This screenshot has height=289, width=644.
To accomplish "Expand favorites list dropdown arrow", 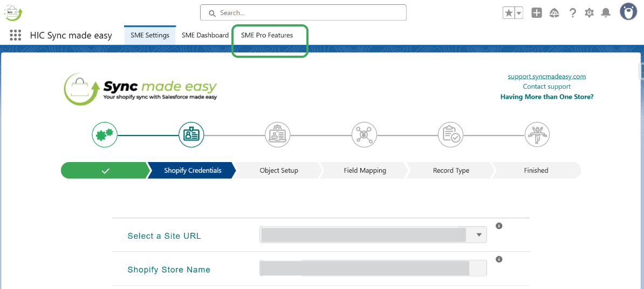I will click(519, 13).
